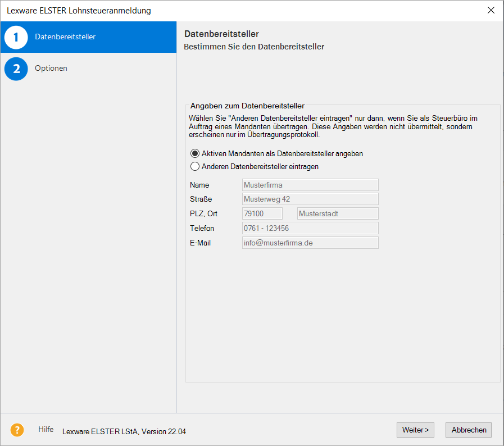
Task: Click the Name field containing Musterfirma
Action: click(x=310, y=185)
